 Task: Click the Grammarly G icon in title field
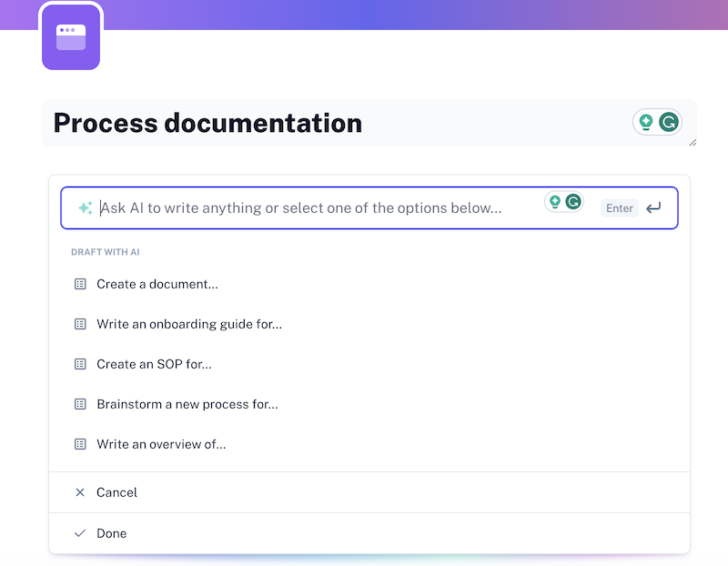(669, 123)
